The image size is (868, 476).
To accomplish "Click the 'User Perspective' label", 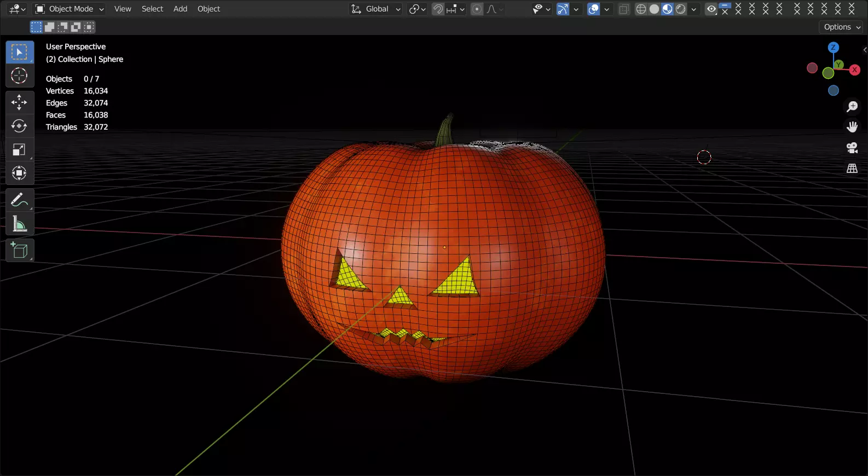I will [76, 47].
